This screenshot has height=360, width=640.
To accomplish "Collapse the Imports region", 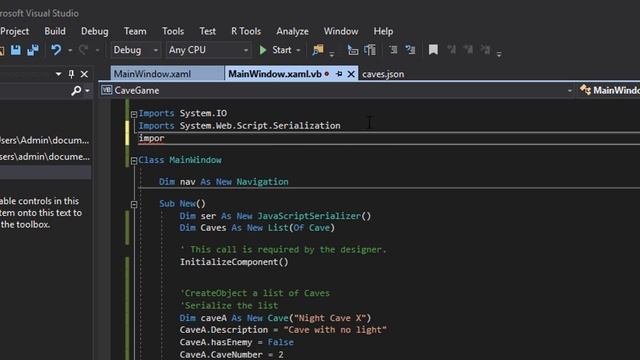I will (134, 114).
